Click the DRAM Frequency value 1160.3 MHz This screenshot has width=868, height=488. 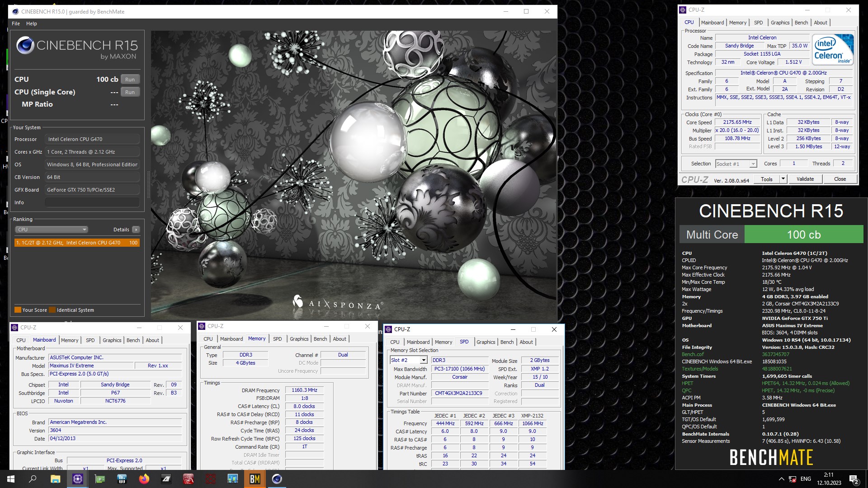pos(304,390)
